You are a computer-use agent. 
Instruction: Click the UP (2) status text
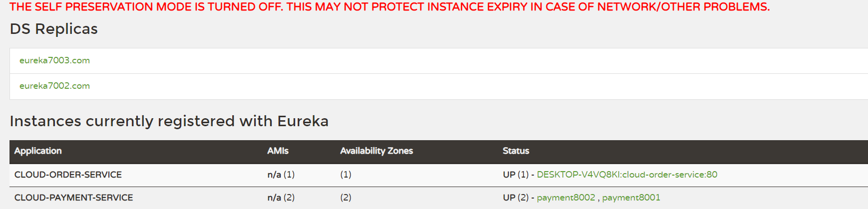pyautogui.click(x=515, y=198)
